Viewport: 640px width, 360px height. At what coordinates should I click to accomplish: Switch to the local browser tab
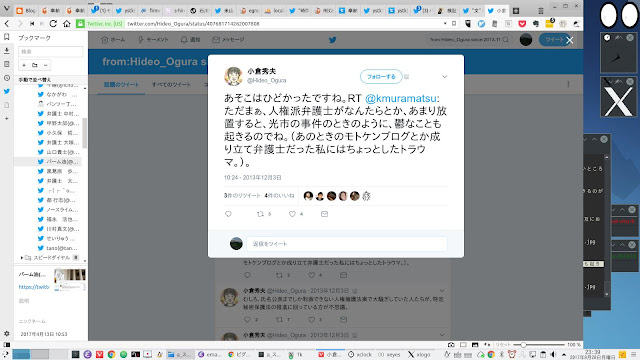273,11
